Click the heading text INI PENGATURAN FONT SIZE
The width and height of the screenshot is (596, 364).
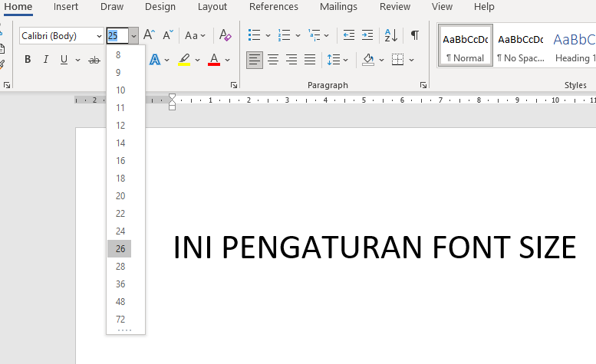pyautogui.click(x=375, y=248)
